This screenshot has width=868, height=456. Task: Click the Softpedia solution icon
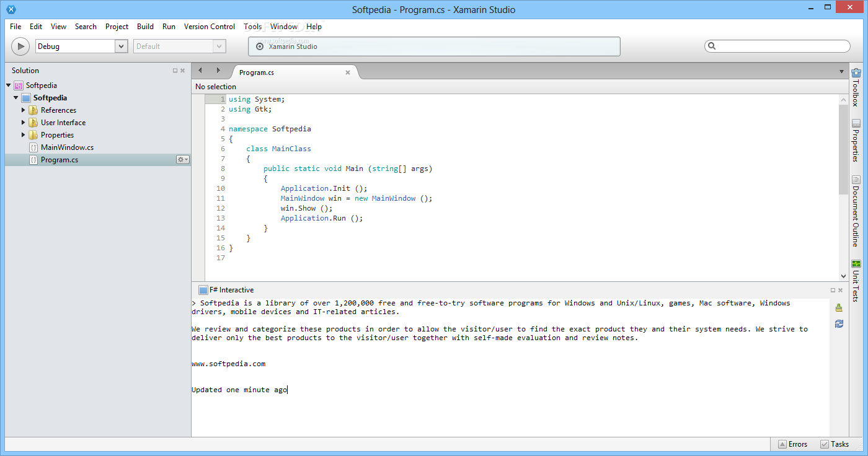(19, 85)
